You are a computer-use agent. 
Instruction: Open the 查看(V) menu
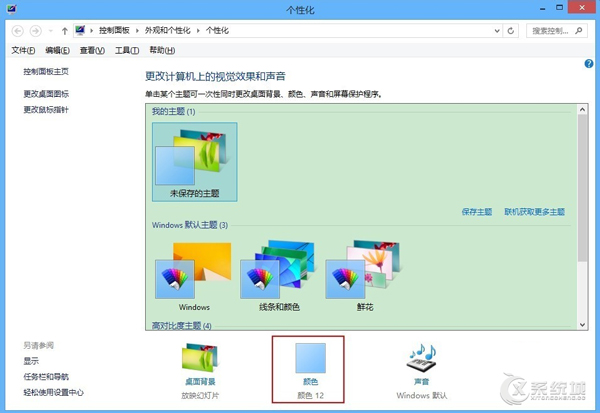pos(92,50)
